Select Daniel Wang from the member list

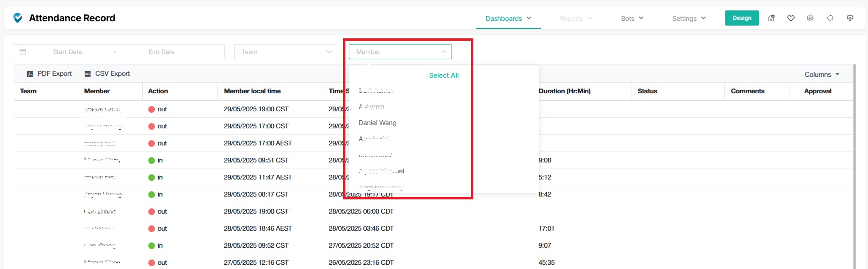378,123
